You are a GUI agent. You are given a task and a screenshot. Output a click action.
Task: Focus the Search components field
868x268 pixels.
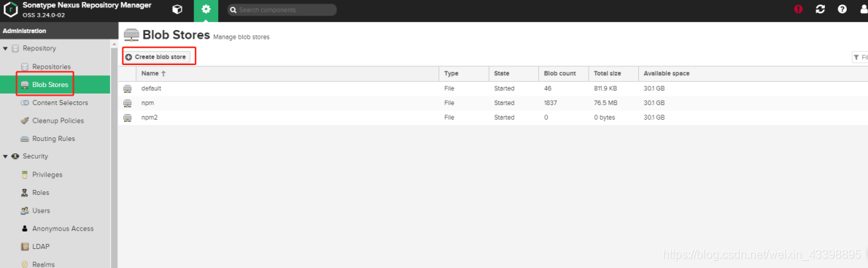282,10
